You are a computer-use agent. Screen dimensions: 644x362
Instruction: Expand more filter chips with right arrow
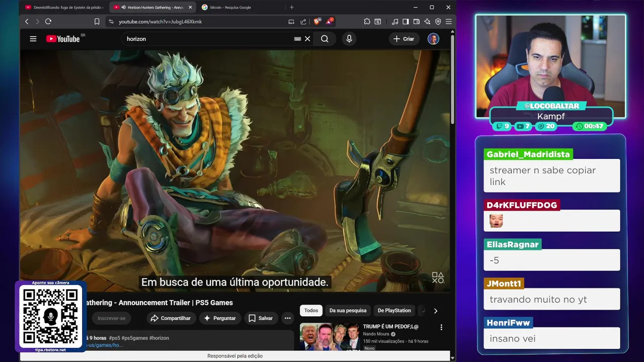tap(435, 311)
